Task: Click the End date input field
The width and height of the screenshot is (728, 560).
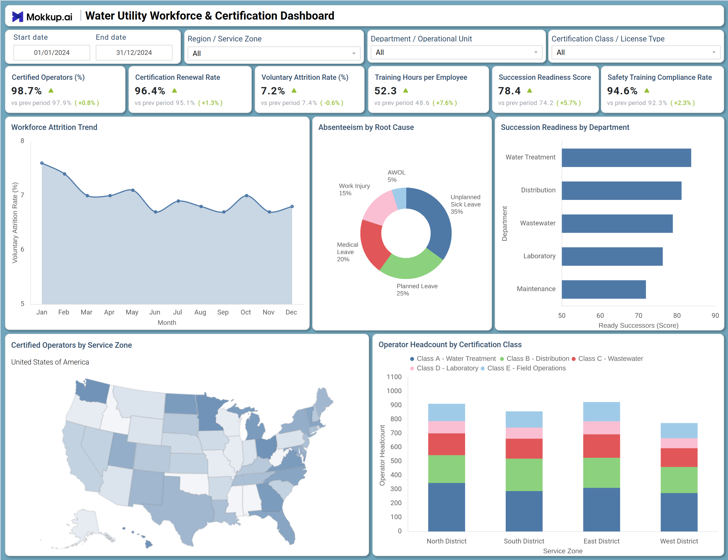Action: coord(134,53)
